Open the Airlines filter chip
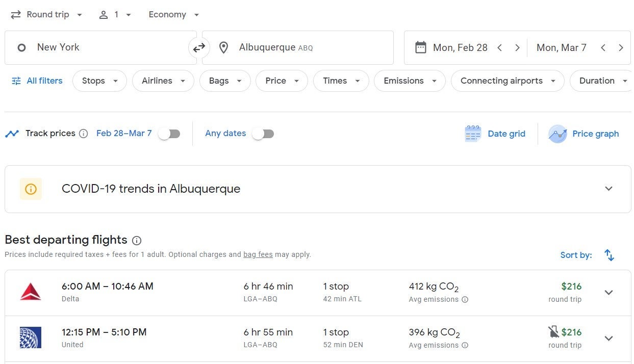Image resolution: width=634 pixels, height=364 pixels. click(163, 81)
